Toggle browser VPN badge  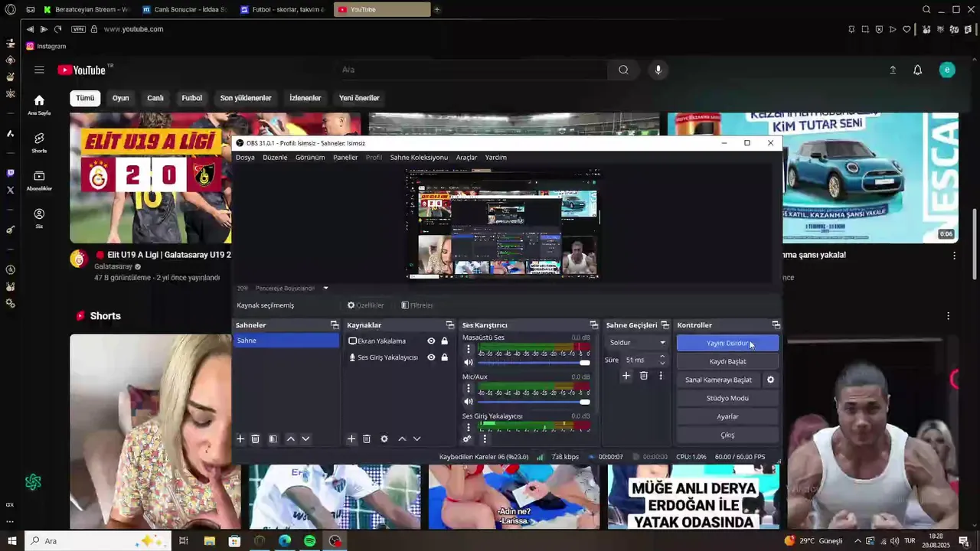pos(78,29)
